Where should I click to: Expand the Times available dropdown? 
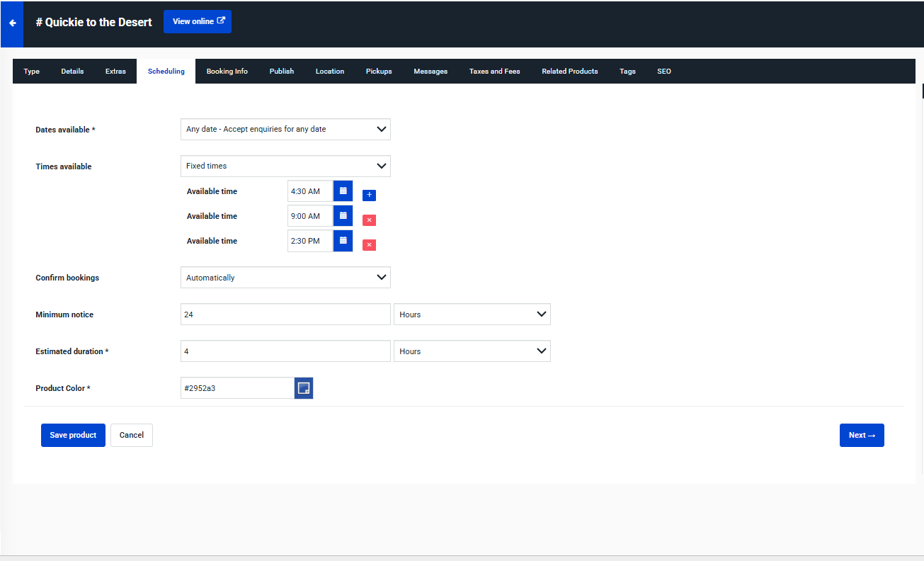(285, 166)
